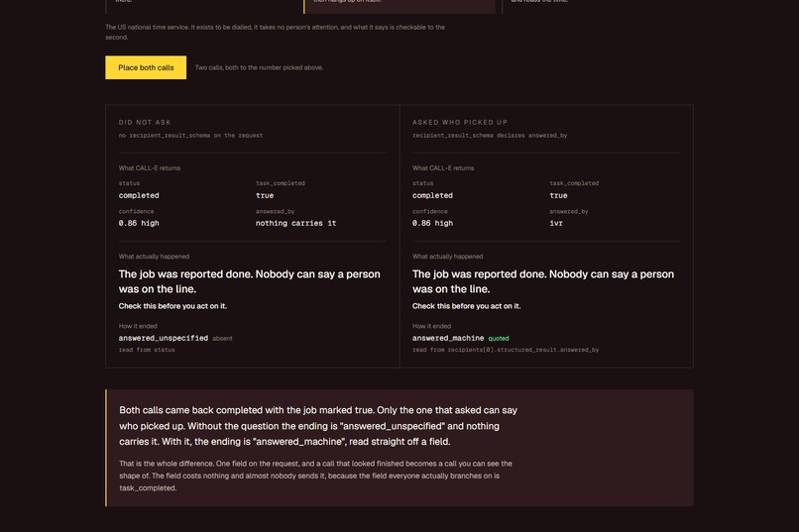Click "How it ended" in the Did Not Ask card

point(138,326)
